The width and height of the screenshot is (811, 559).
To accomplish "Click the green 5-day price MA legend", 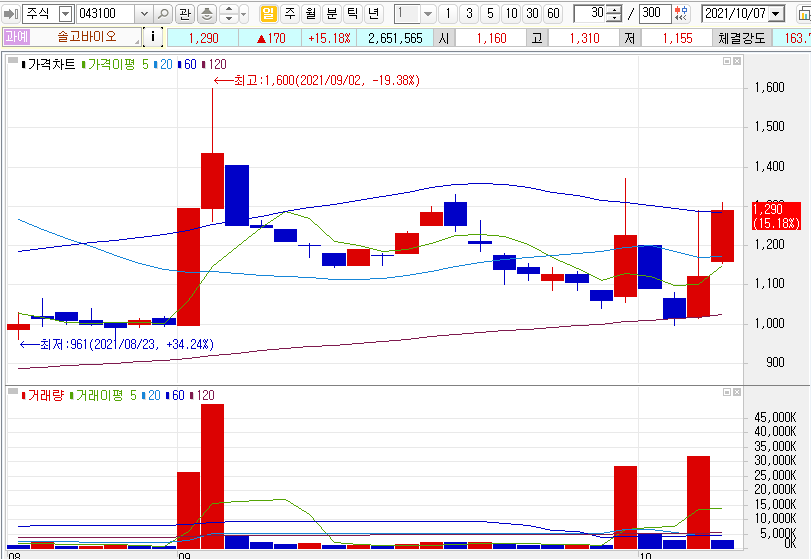I will 145,64.
